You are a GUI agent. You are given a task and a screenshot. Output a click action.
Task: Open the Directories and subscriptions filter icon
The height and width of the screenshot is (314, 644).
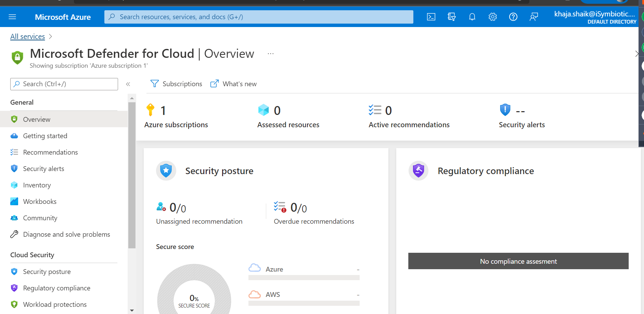(452, 17)
